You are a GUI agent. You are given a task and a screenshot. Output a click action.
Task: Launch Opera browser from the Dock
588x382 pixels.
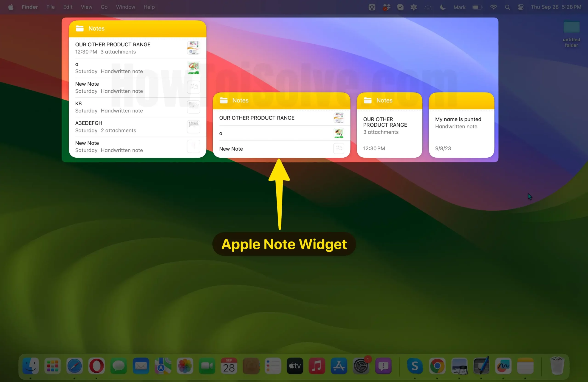[x=96, y=366]
